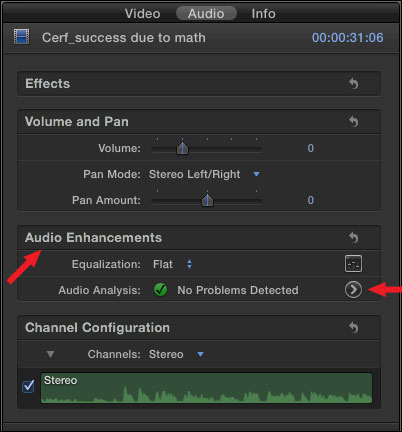The width and height of the screenshot is (402, 432).
Task: Reset Channel Configuration curved arrow icon
Action: click(x=353, y=328)
